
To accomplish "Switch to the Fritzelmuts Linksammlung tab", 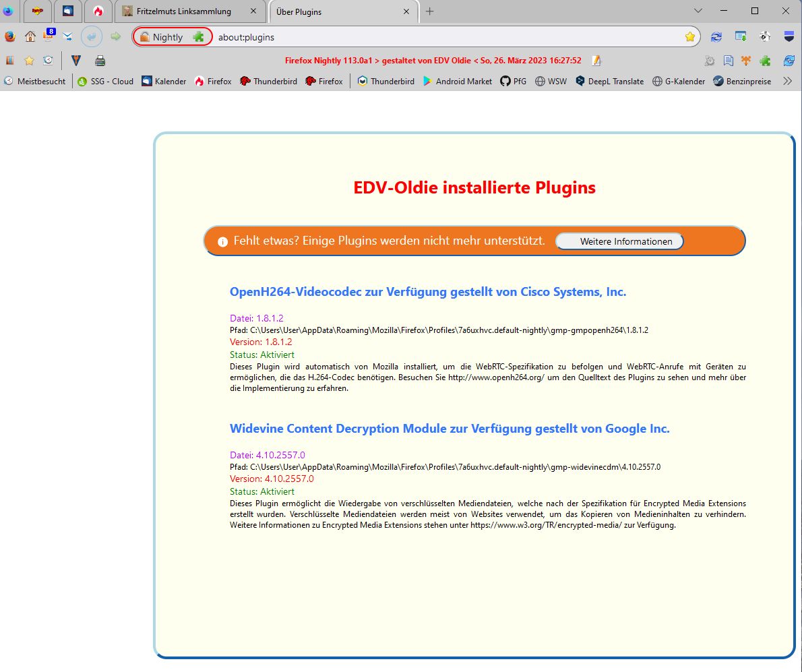I will click(x=183, y=11).
